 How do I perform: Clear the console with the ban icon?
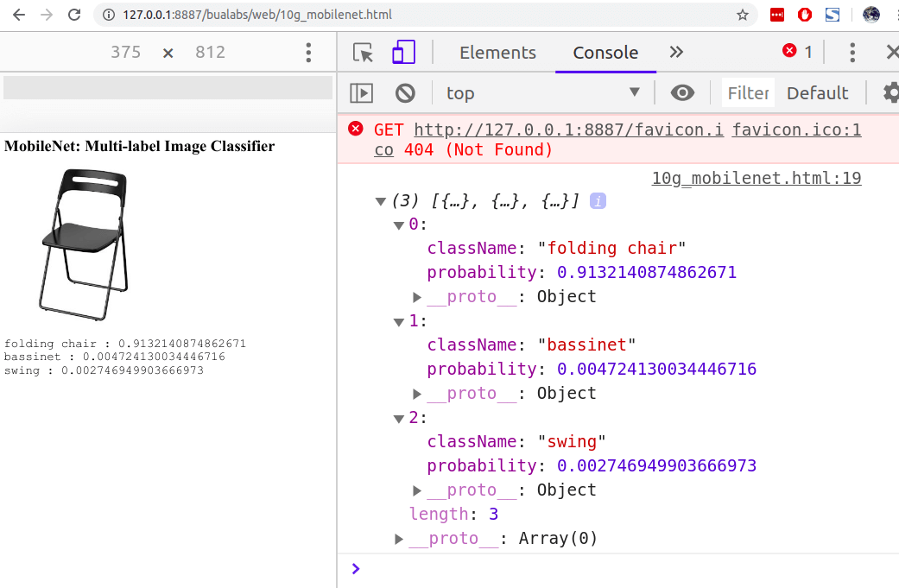(405, 93)
